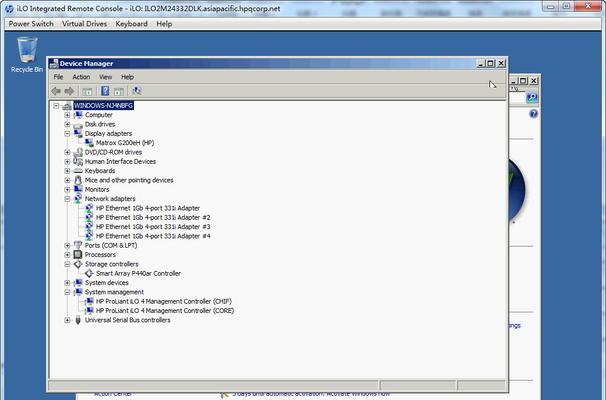The height and width of the screenshot is (400, 606).
Task: Select the WINDOWS-NJ4NBFG computer name
Action: 104,106
